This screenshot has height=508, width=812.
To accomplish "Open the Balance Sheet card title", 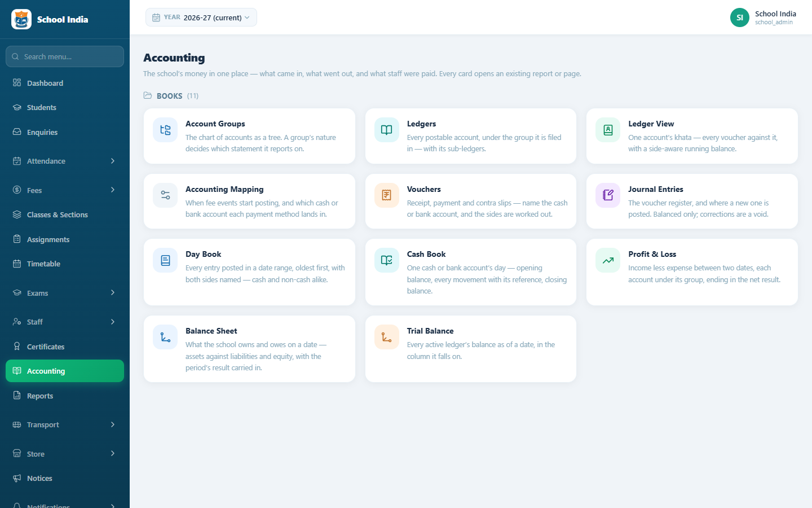I will pyautogui.click(x=211, y=331).
